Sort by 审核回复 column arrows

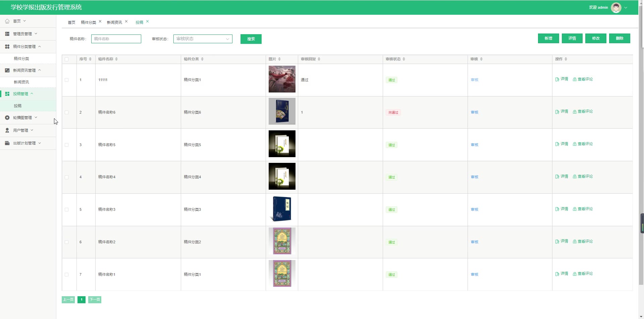(x=319, y=59)
